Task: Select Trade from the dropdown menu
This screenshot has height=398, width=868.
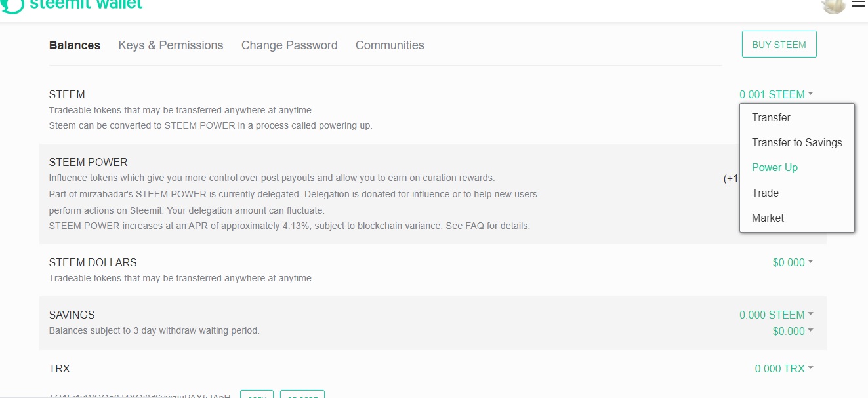Action: pos(765,193)
